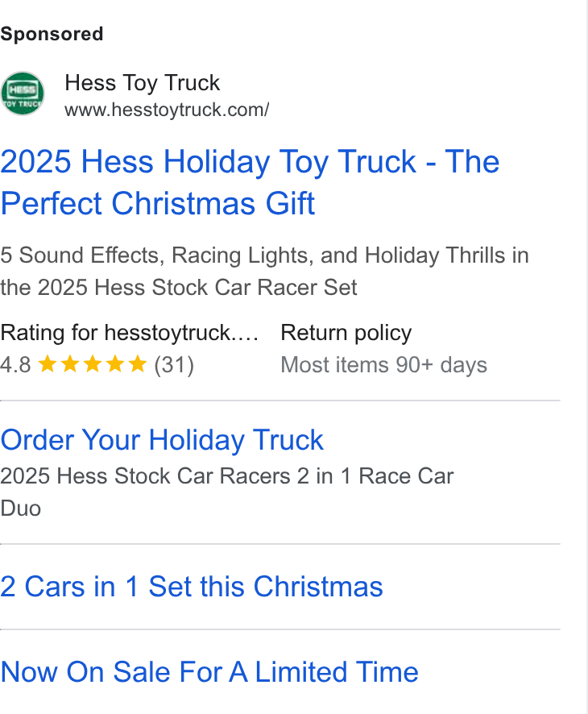Click the www.hesstoytruck.com URL text
This screenshot has height=714, width=588.
click(167, 110)
